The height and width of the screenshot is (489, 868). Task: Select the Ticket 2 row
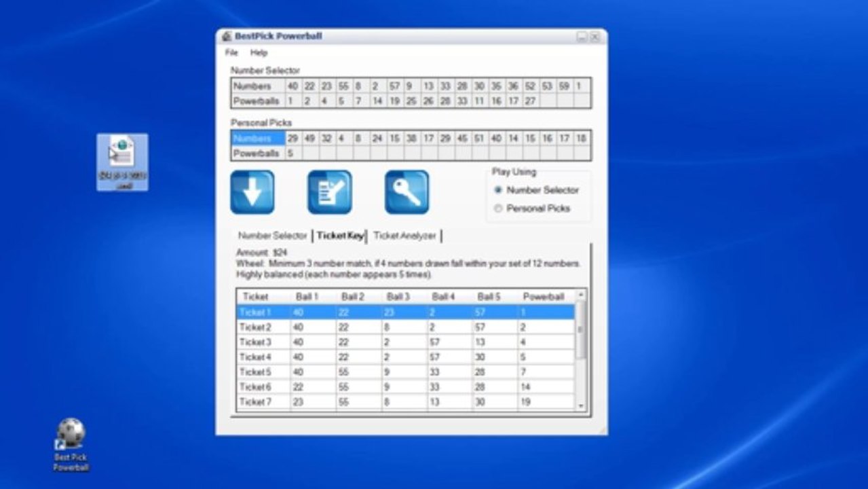[405, 327]
